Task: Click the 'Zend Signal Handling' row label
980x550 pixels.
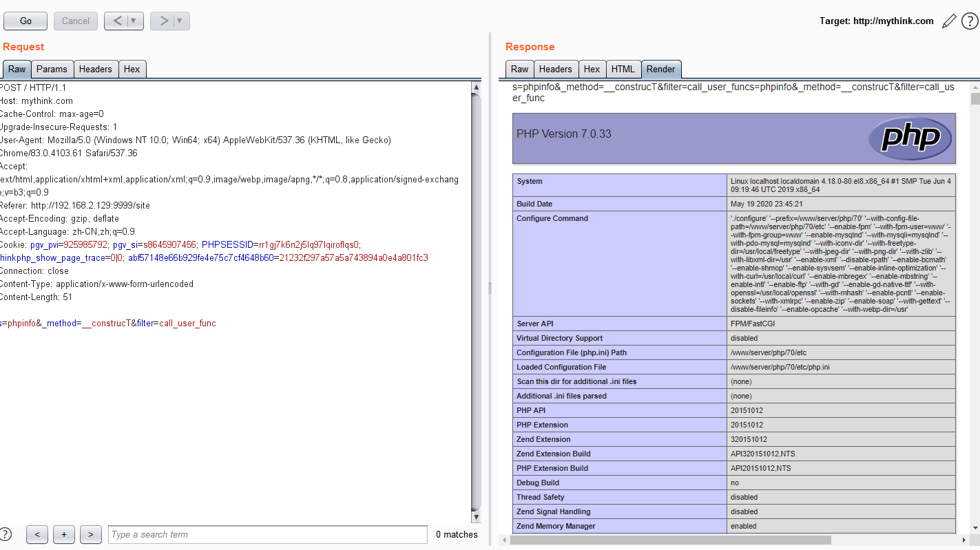Action: 554,511
